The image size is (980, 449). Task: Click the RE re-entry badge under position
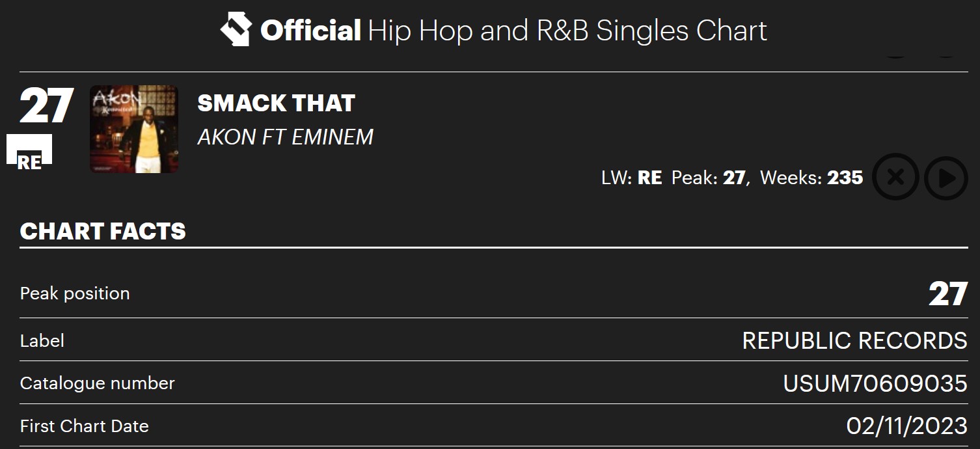29,154
